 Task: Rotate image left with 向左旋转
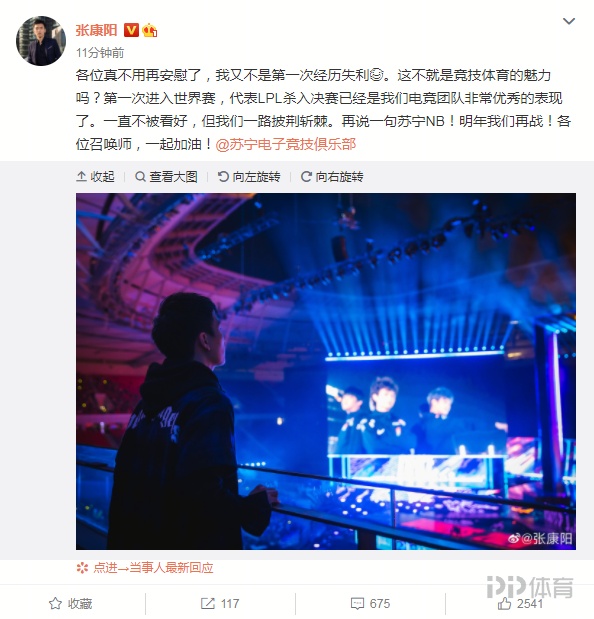click(249, 176)
